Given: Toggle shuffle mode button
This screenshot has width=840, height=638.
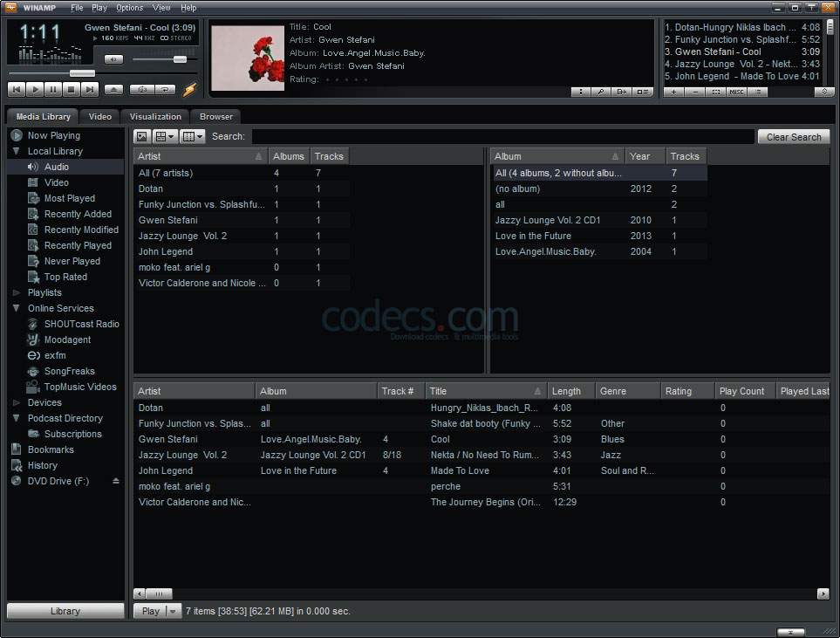Looking at the screenshot, I should pos(142,90).
